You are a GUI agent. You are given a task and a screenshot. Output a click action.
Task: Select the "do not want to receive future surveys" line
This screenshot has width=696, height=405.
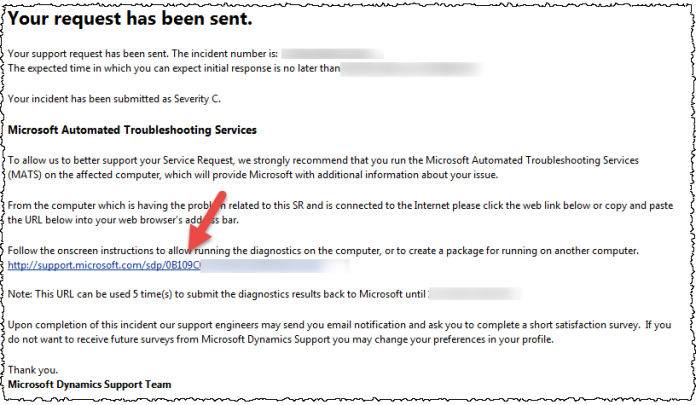(281, 340)
